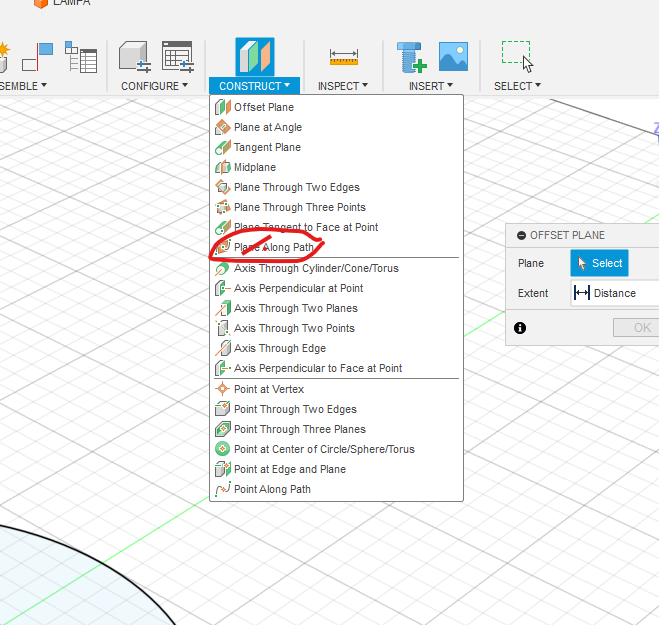
Task: Select Plane at Angle menu entry
Action: point(267,127)
